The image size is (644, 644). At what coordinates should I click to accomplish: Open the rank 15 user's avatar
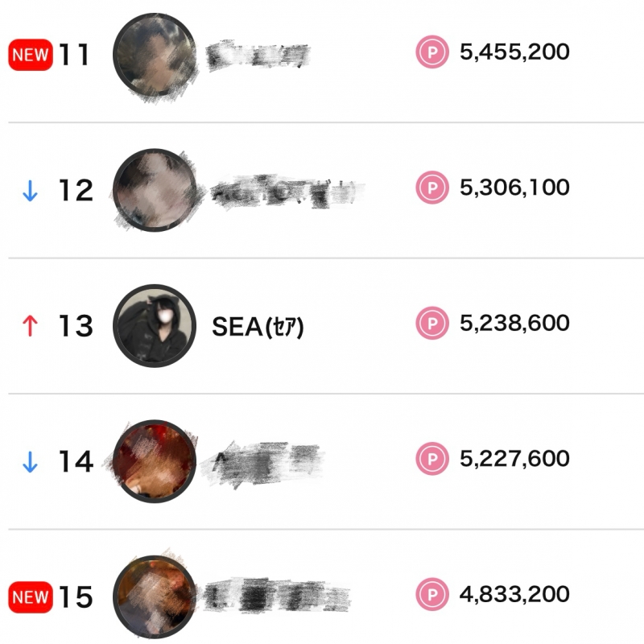point(155,596)
